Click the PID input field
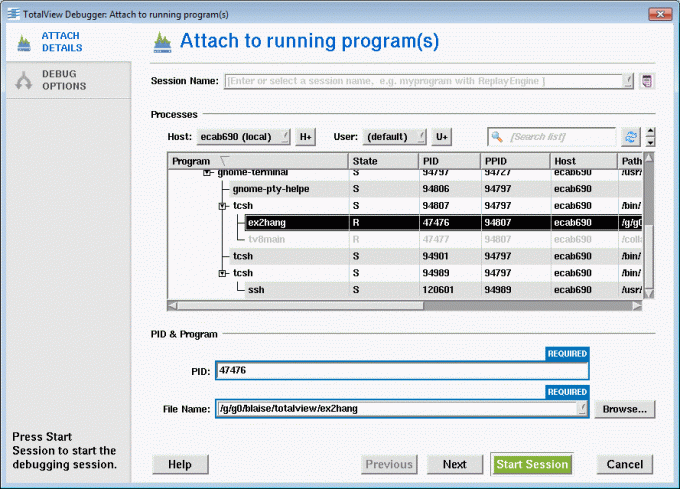Screen dimensions: 680x489 402,371
